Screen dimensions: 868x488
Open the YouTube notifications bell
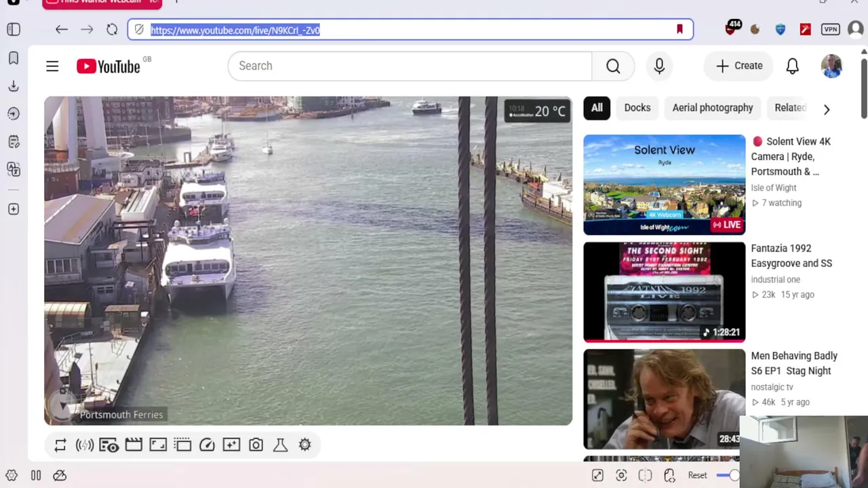pyautogui.click(x=792, y=66)
